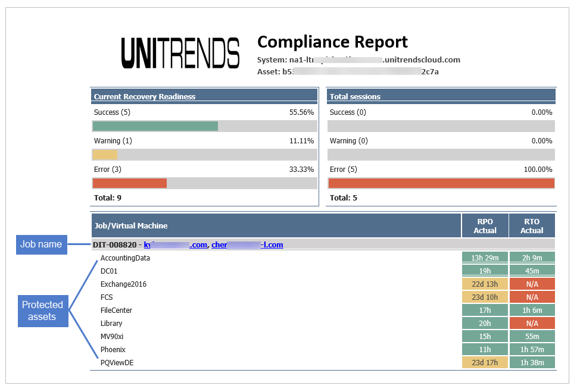580x392 pixels.
Task: Click the RPO Actual column header
Action: coord(485,225)
